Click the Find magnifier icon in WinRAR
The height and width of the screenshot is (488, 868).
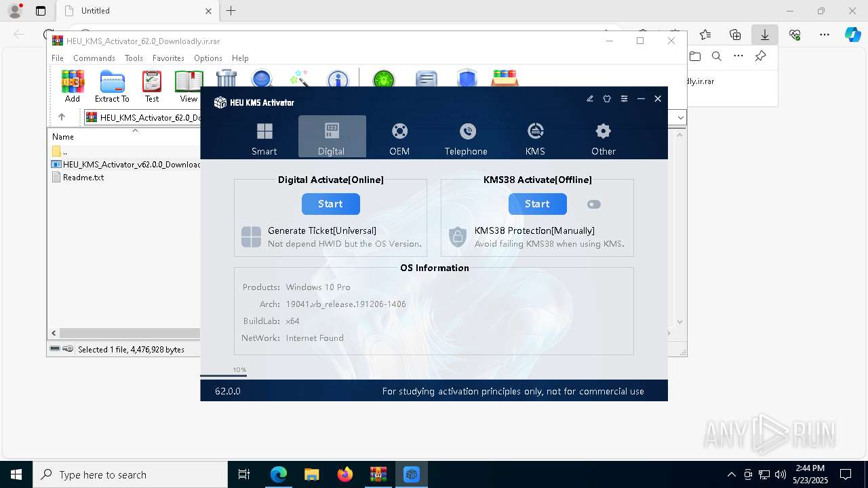262,79
